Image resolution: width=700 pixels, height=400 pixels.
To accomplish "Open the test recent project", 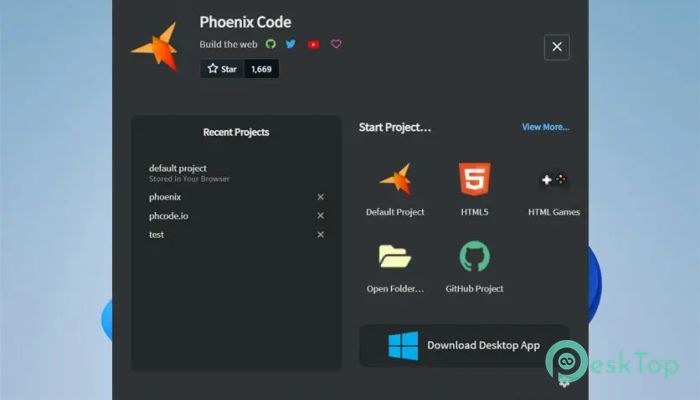I will click(x=156, y=234).
